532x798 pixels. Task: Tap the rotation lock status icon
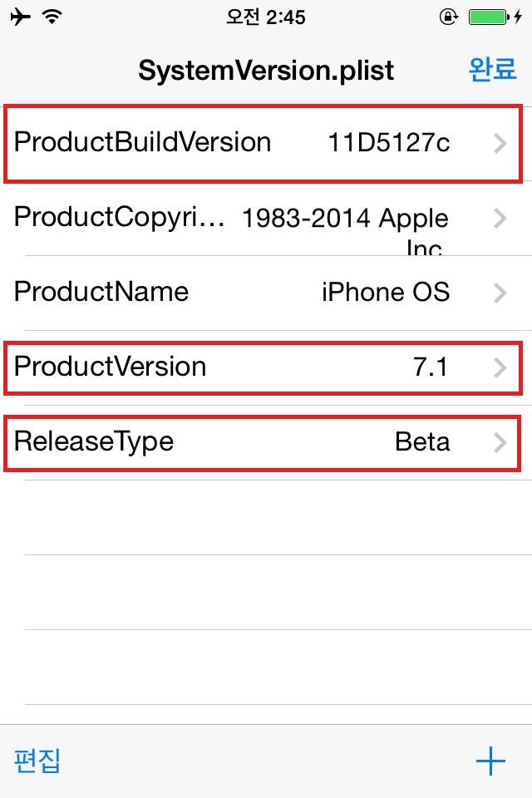point(448,17)
